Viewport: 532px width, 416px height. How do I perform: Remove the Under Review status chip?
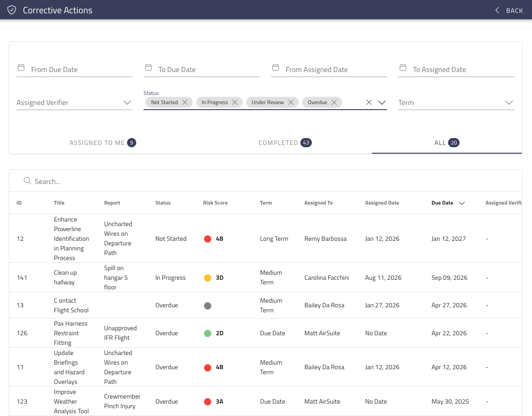click(x=291, y=102)
